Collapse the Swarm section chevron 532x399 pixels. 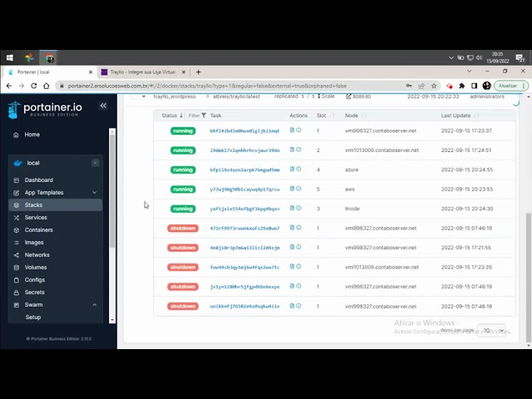coord(94,305)
